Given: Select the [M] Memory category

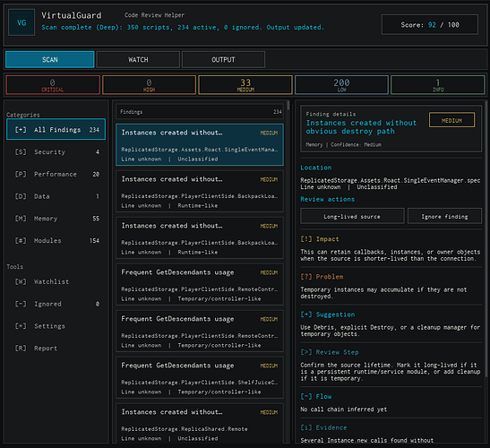Looking at the screenshot, I should 56,219.
